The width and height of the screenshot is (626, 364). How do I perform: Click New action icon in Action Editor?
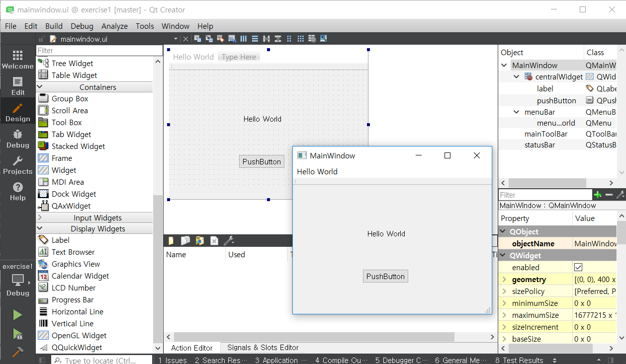tap(171, 241)
